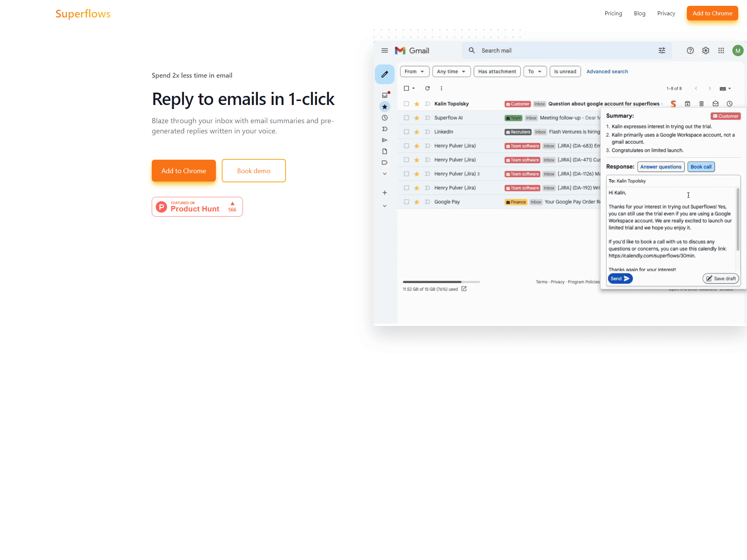Open Starred icon in Gmail sidebar
Viewport: 747px width, 560px height.
tap(384, 107)
